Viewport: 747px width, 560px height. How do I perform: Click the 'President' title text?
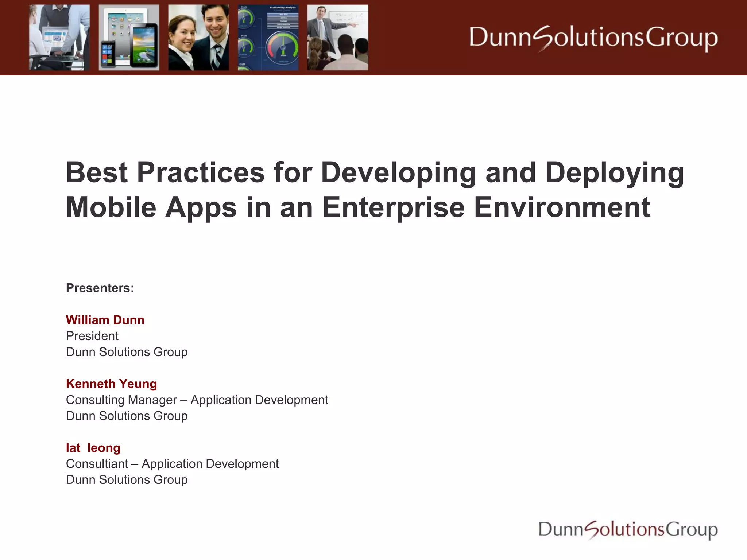[92, 336]
